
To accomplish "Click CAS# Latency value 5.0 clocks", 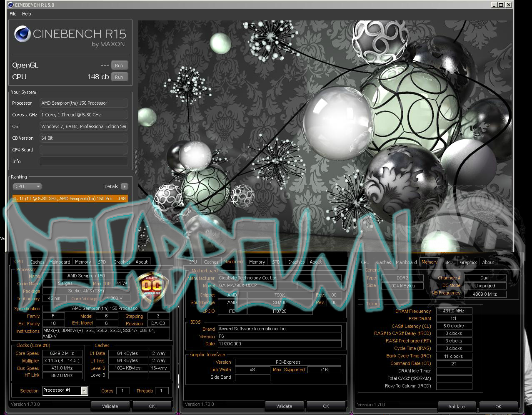I will (x=454, y=326).
